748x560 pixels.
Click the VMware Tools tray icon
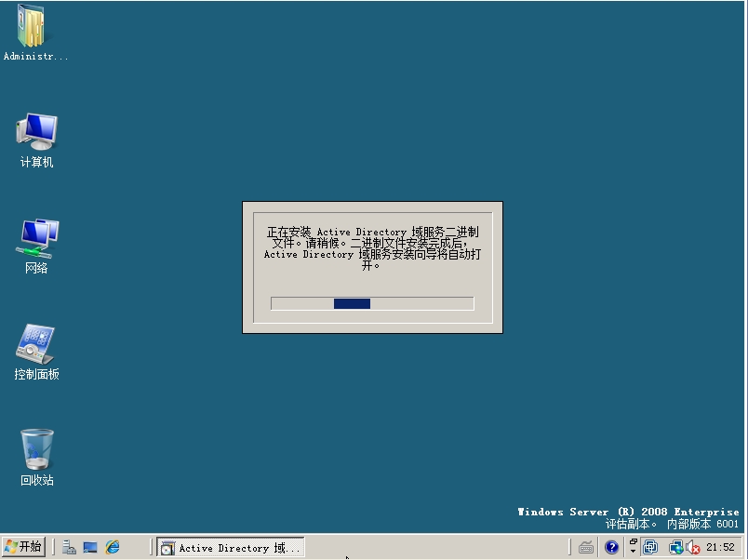coord(651,548)
